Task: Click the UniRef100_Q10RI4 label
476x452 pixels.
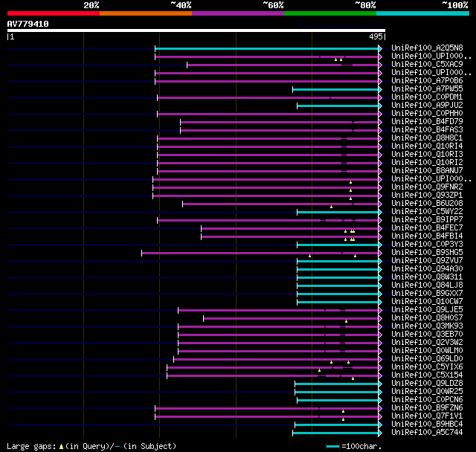Action: click(x=427, y=146)
